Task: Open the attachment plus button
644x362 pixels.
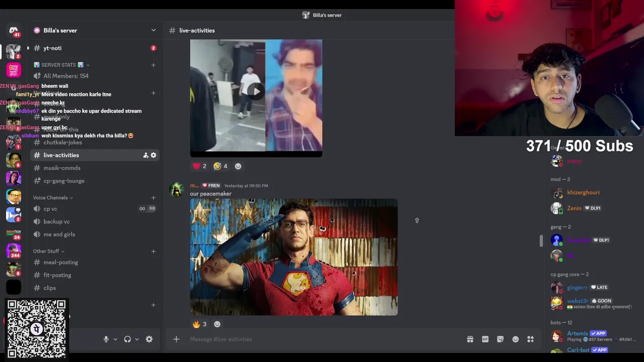Action: 176,339
